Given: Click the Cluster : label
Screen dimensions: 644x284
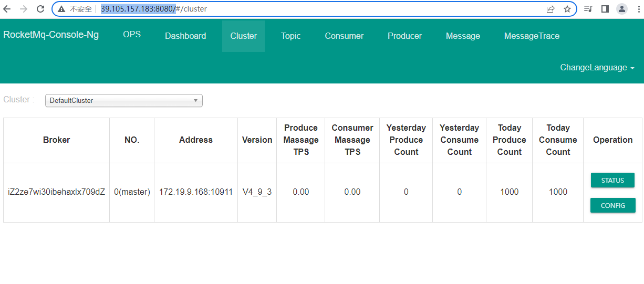Looking at the screenshot, I should (x=19, y=100).
